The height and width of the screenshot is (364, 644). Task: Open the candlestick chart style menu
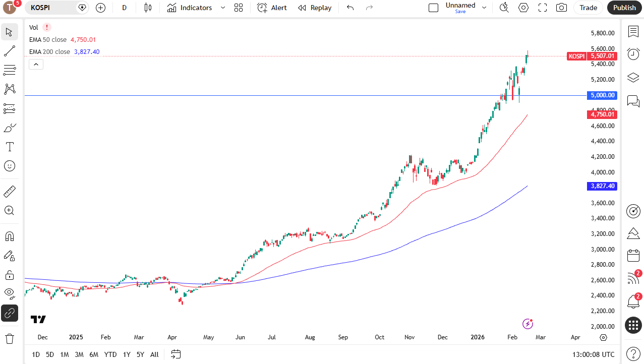tap(148, 8)
